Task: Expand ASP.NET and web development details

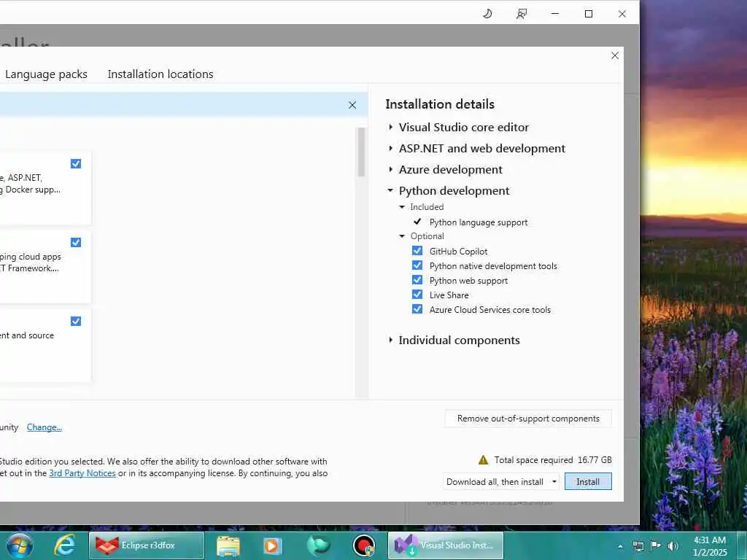Action: point(391,149)
